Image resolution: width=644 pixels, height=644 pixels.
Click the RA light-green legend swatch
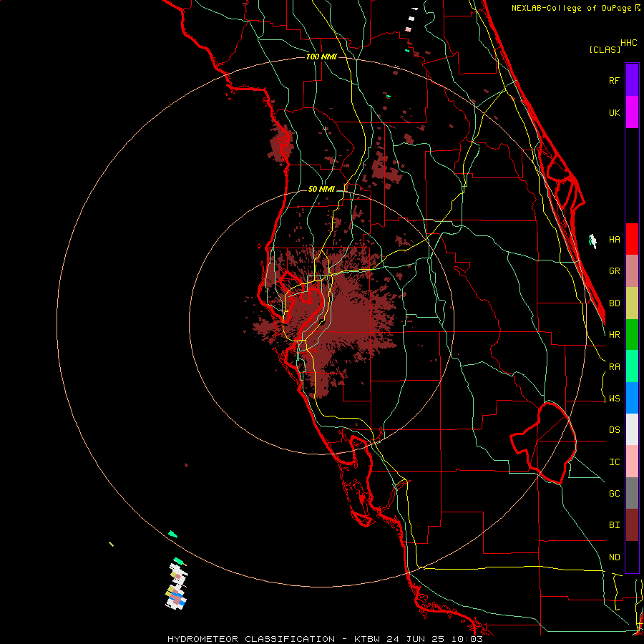pos(632,366)
